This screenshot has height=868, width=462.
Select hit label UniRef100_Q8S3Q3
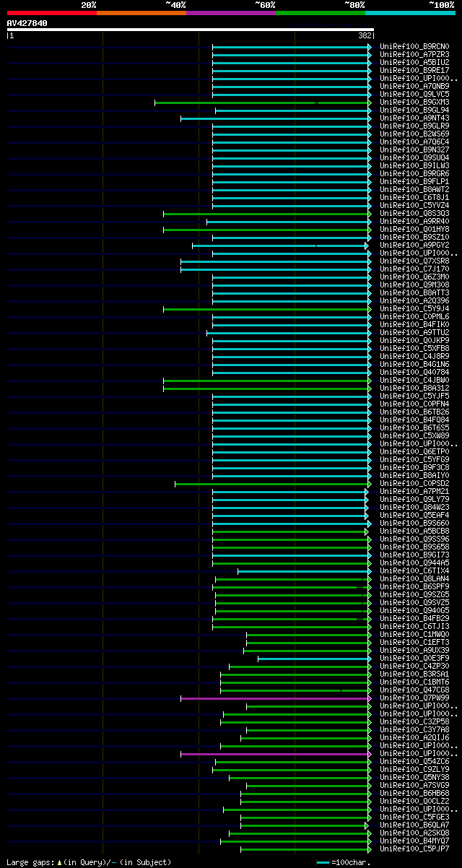[415, 214]
